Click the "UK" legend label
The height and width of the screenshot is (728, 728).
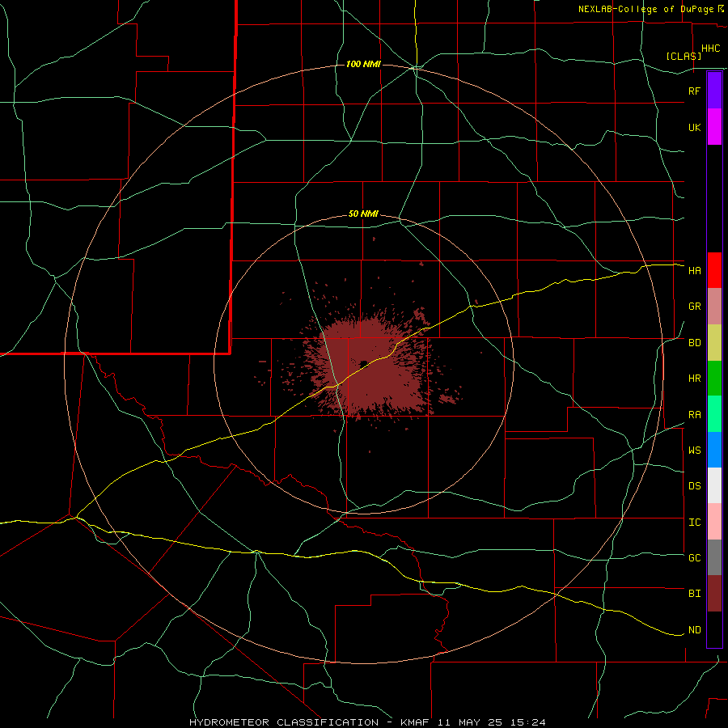694,127
